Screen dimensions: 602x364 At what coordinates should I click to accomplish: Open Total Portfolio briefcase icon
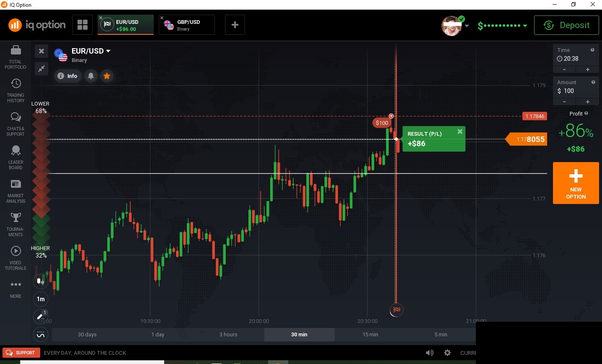16,50
